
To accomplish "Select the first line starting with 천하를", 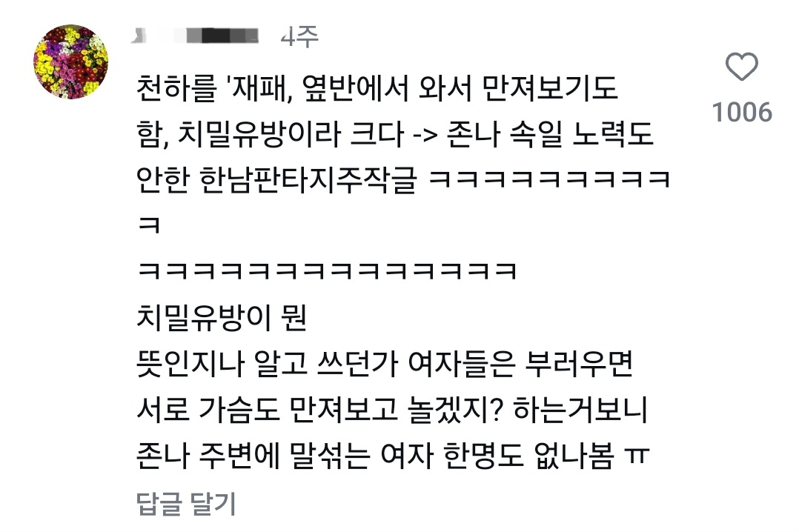I will click(x=377, y=89).
